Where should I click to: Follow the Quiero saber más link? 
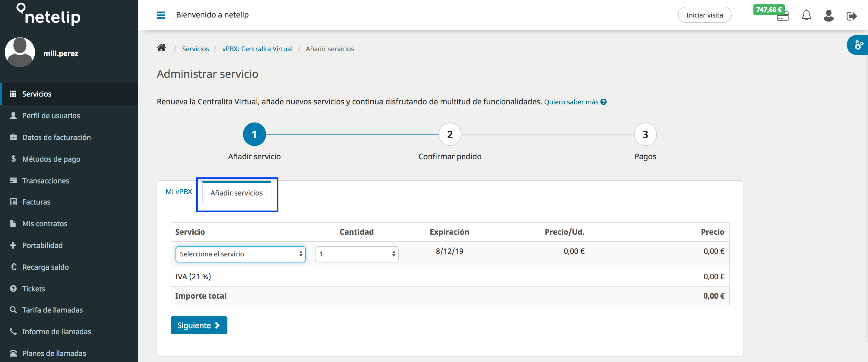coord(571,102)
